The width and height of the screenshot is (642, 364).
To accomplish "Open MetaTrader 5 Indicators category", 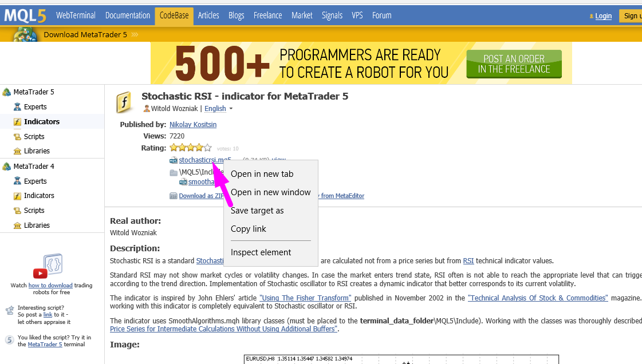I will pos(42,121).
